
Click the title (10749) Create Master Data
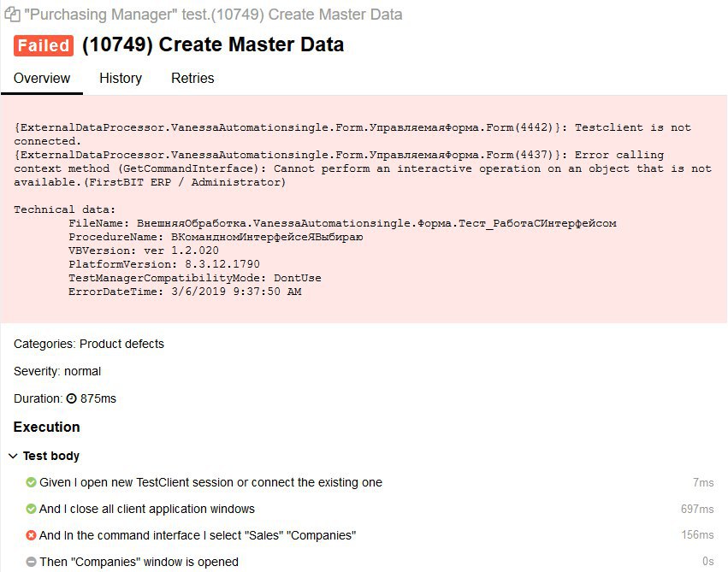213,44
